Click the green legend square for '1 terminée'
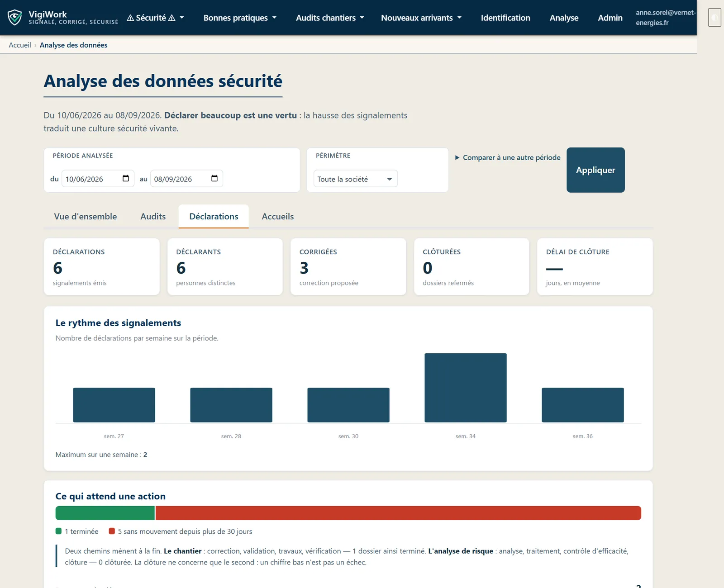This screenshot has width=724, height=588. 58,531
